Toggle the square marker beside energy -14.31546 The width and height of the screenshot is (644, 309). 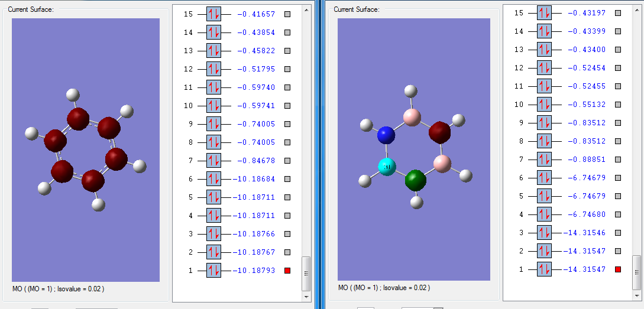[x=618, y=233]
